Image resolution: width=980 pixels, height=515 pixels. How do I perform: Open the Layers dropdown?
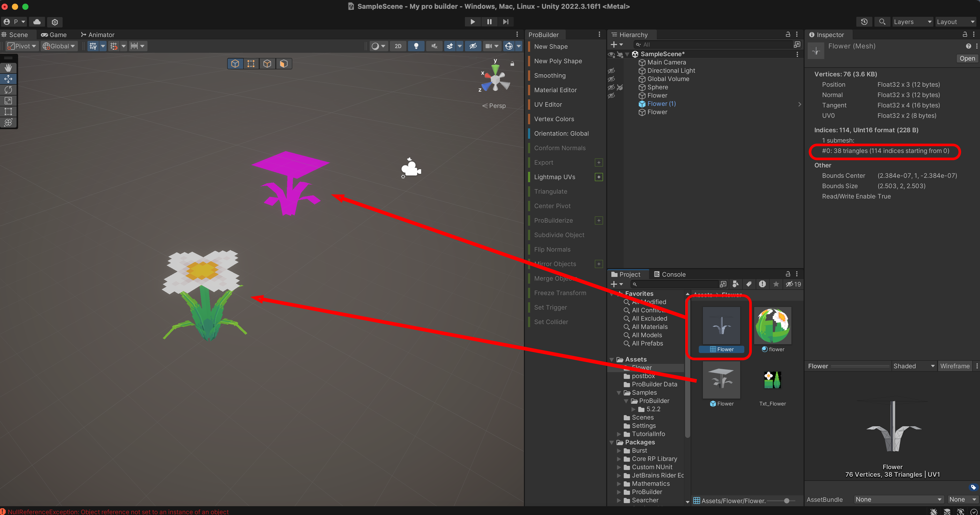[x=912, y=22]
